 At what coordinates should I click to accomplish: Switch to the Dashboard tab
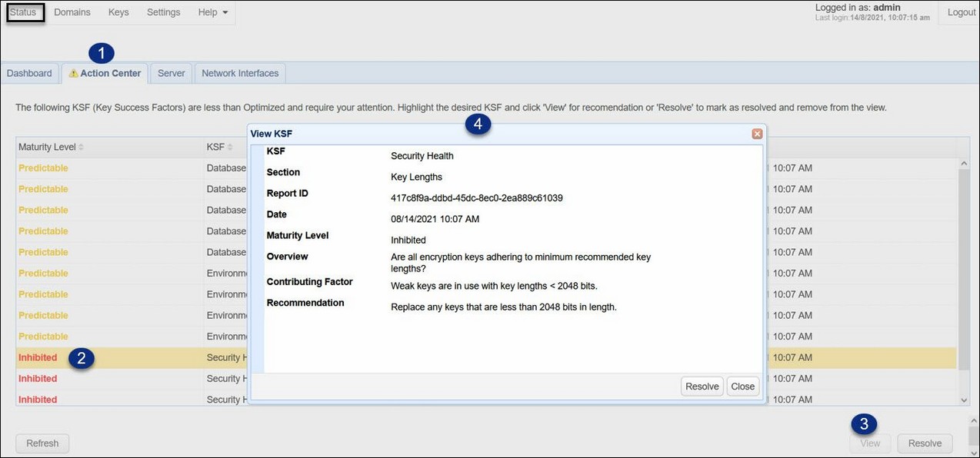[29, 73]
